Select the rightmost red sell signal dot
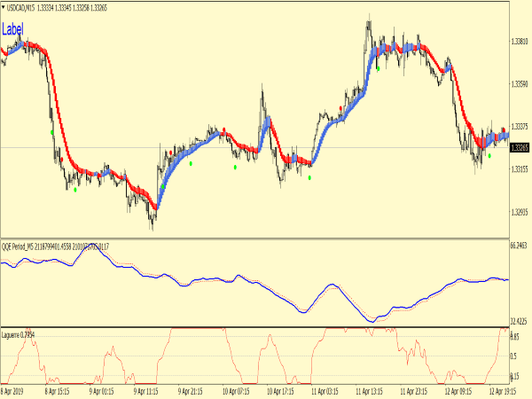The width and height of the screenshot is (532, 399). point(504,130)
